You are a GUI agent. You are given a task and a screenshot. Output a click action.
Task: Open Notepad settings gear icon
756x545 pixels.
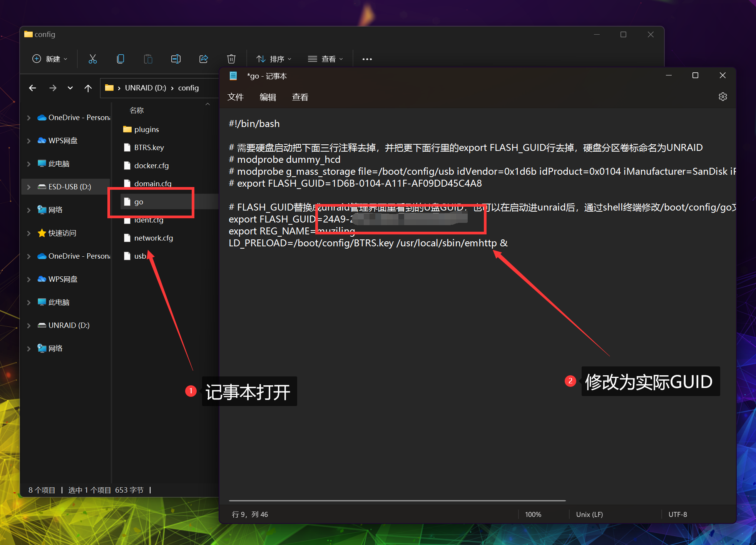tap(723, 97)
